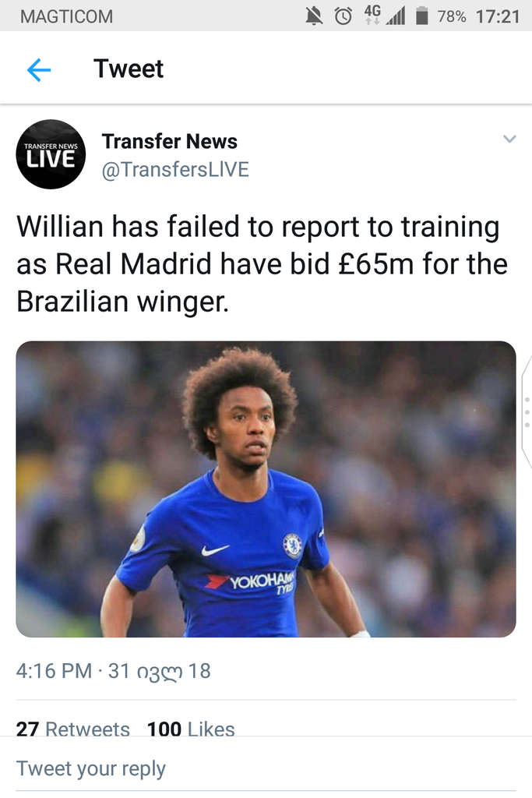The width and height of the screenshot is (532, 798).
Task: Tap the alarm clock status icon
Action: pyautogui.click(x=344, y=16)
